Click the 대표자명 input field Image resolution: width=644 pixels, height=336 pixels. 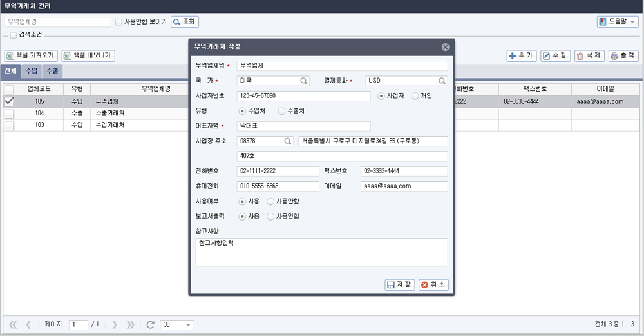[303, 126]
